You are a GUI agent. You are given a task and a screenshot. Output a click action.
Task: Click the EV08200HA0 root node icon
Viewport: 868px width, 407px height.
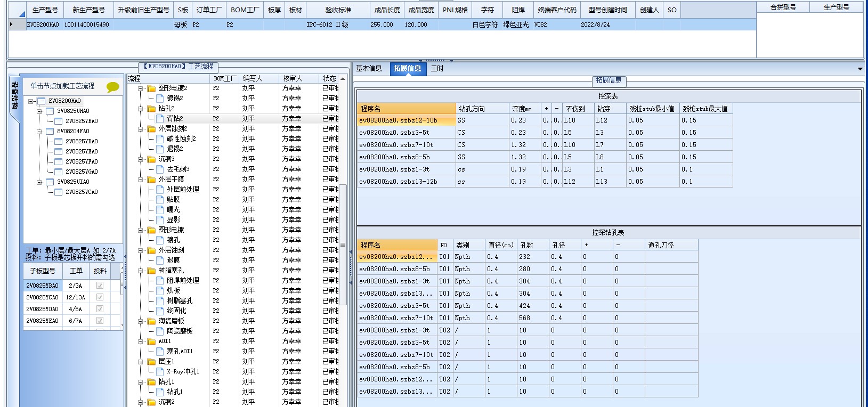pos(42,101)
